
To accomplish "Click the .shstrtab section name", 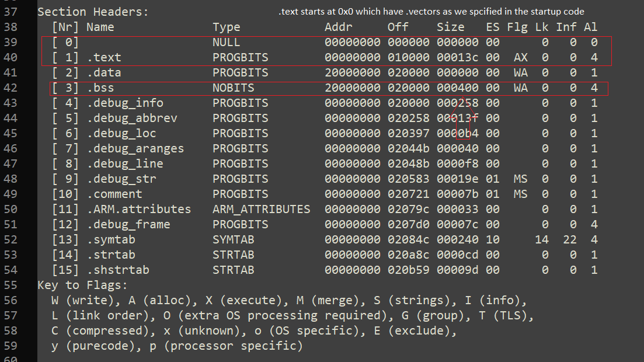I will (x=117, y=270).
